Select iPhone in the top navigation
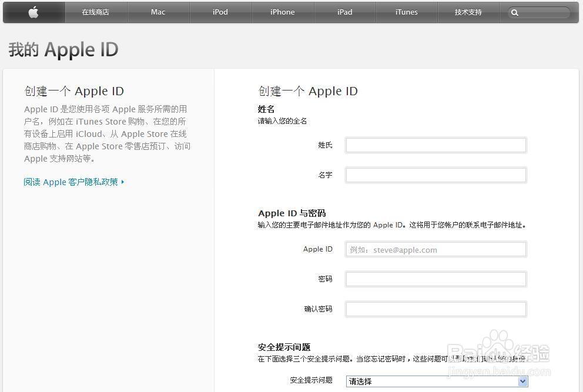The height and width of the screenshot is (392, 583). pos(282,12)
